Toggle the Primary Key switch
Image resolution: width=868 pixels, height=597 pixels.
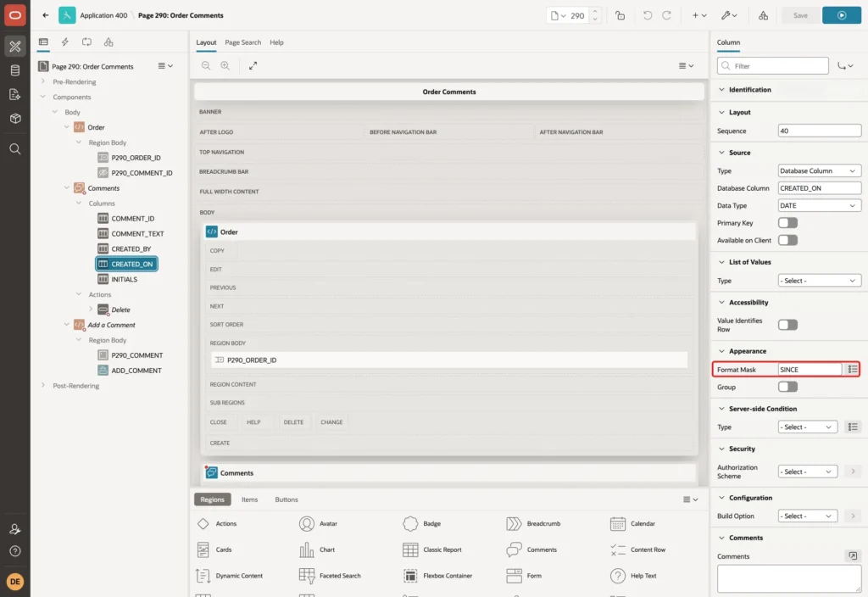(787, 223)
